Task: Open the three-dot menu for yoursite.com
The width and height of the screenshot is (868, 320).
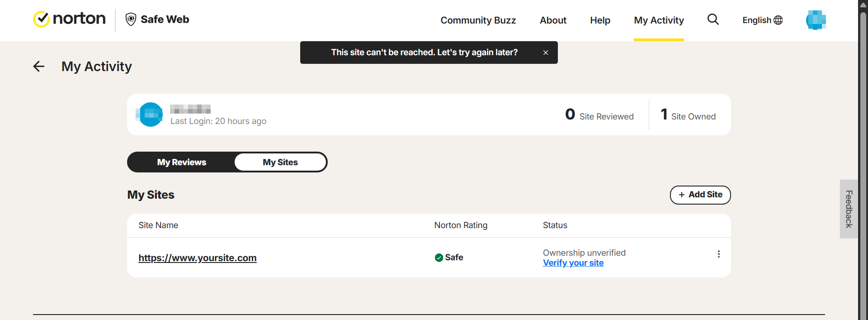Action: tap(718, 254)
